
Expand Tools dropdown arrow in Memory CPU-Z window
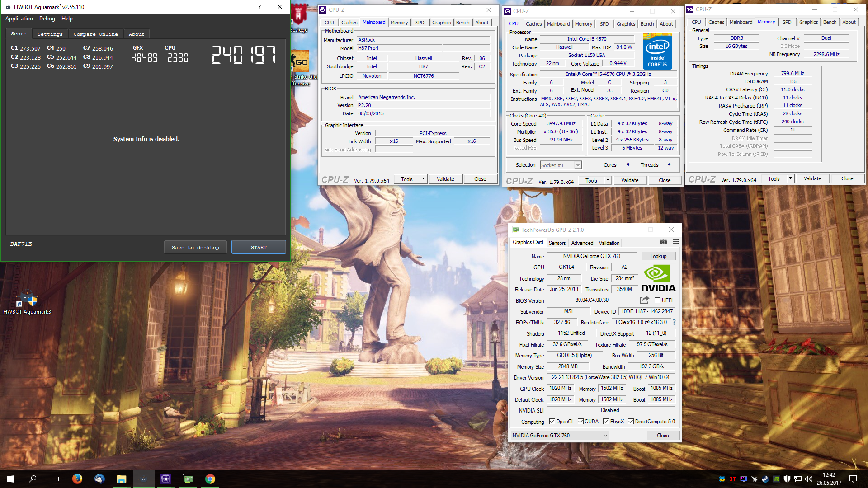[790, 178]
